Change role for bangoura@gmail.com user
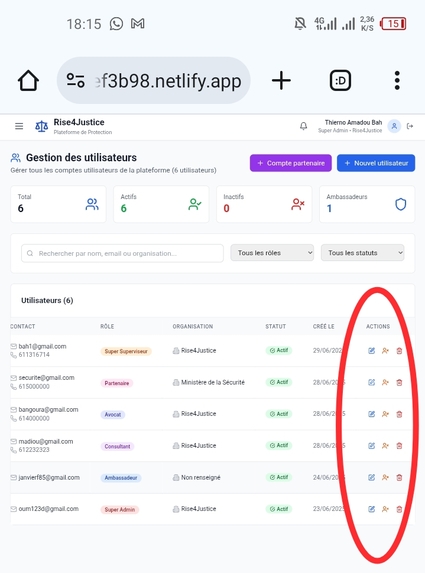The width and height of the screenshot is (425, 573). (385, 414)
